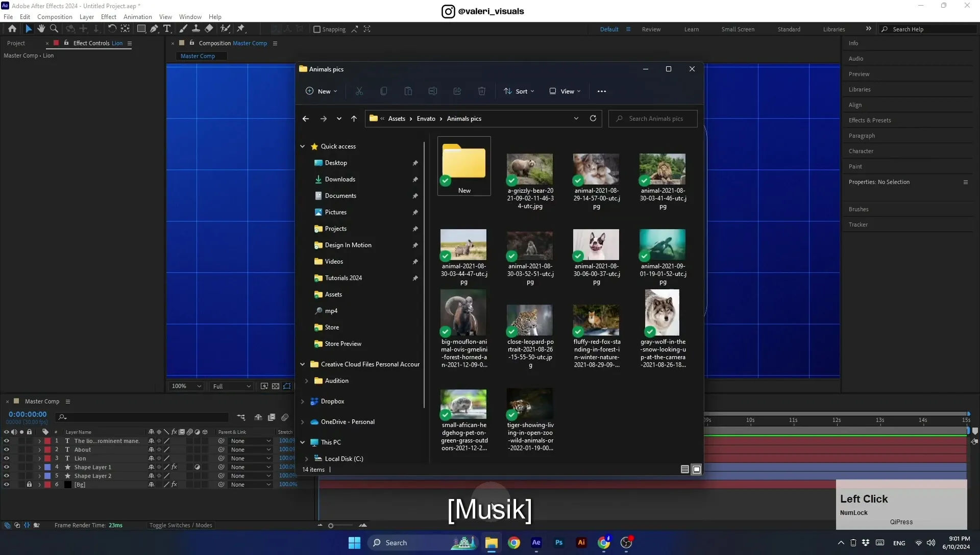Click the Search Animals pics field
Image resolution: width=980 pixels, height=555 pixels.
coord(653,118)
